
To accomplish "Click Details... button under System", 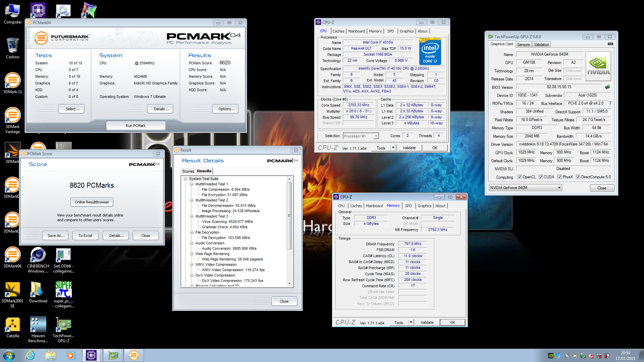I will click(161, 109).
